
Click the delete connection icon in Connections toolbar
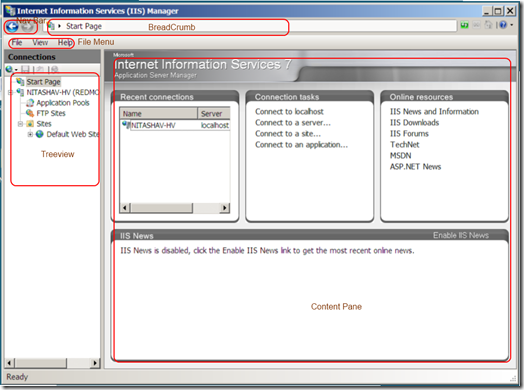pyautogui.click(x=54, y=69)
